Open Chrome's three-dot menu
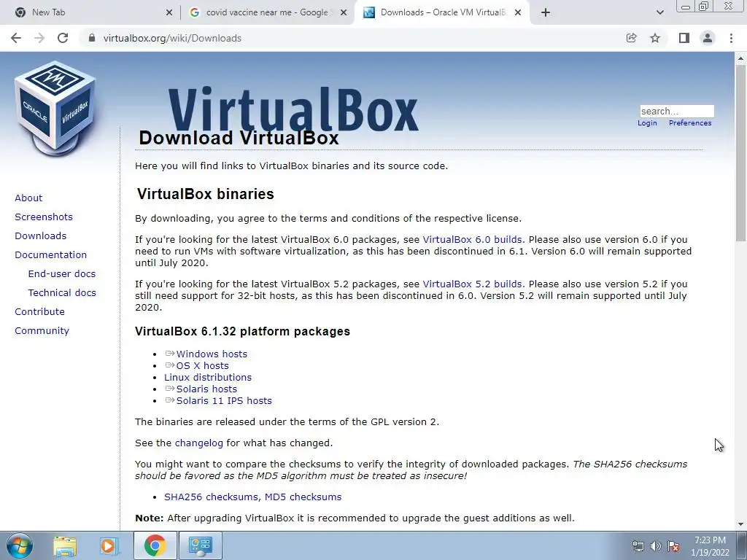The width and height of the screenshot is (747, 560). 731,38
